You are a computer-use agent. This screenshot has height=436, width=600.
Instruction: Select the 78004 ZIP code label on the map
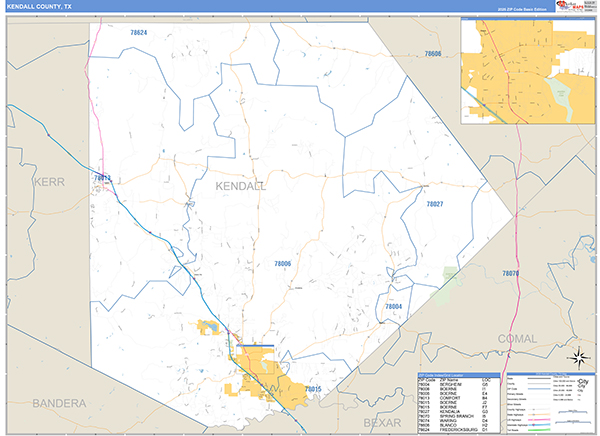[x=393, y=306]
